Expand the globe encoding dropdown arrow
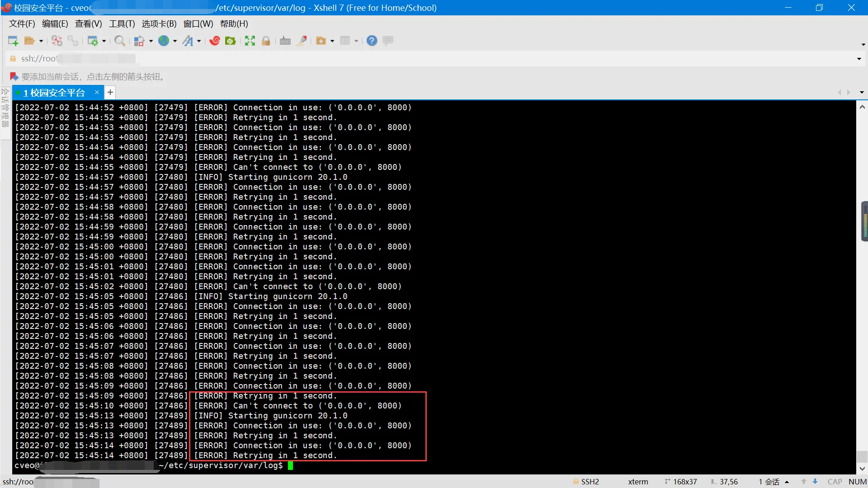 [175, 41]
